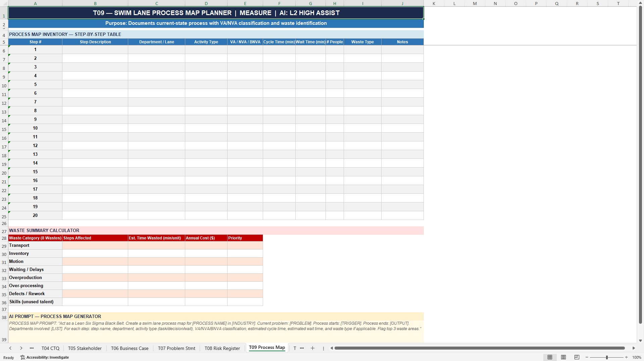Open Accessibility: Investigate checker

pos(45,357)
